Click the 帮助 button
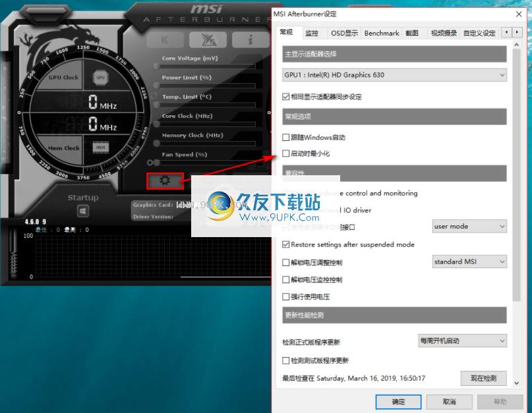This screenshot has width=532, height=413. [500, 402]
